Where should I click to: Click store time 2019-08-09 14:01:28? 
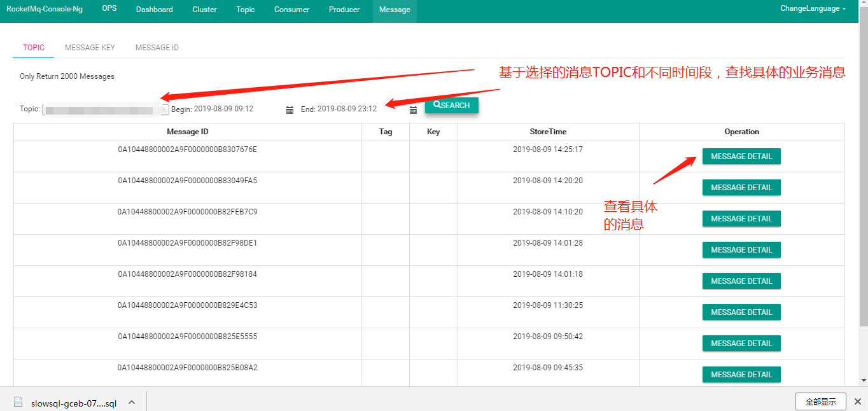click(x=548, y=243)
